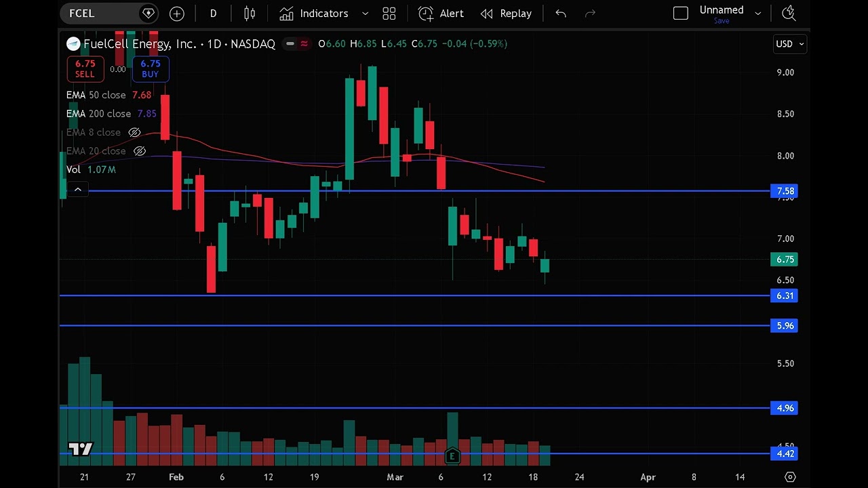
Task: Redo the last chart action
Action: click(591, 14)
